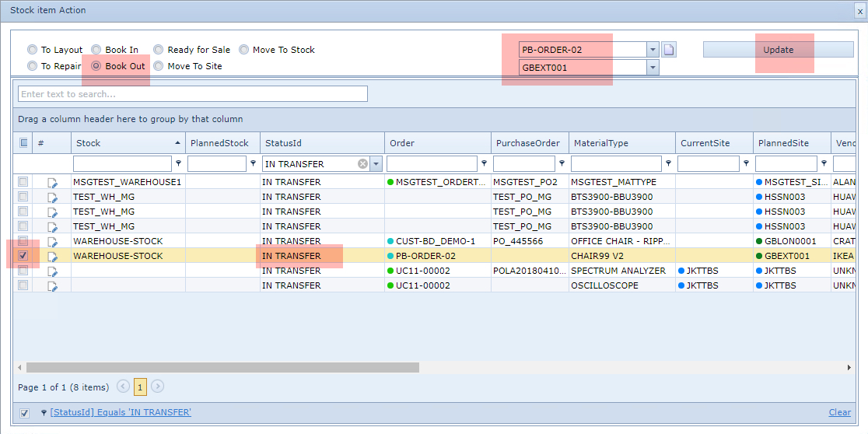Clear the IN TRANSFER StatusId filter value
This screenshot has height=434, width=868.
[362, 164]
